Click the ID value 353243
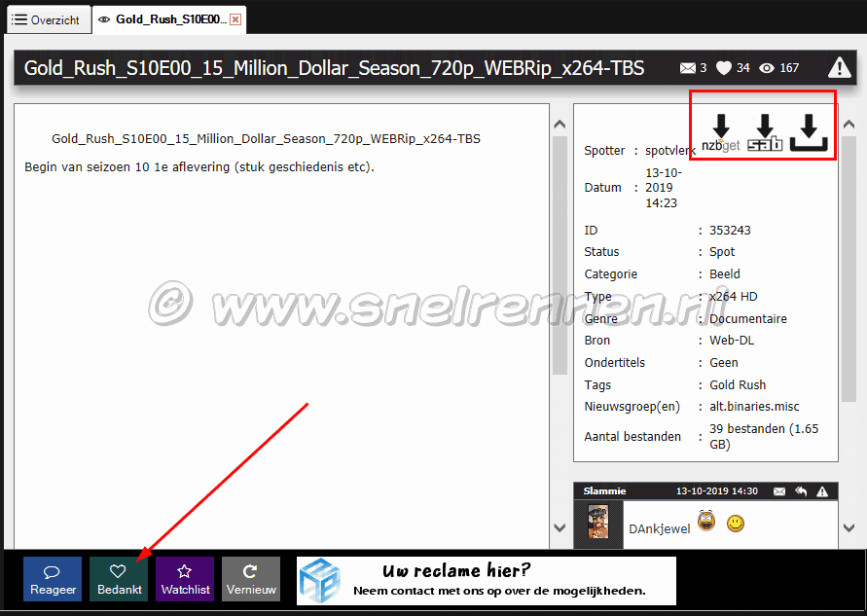 pos(730,230)
